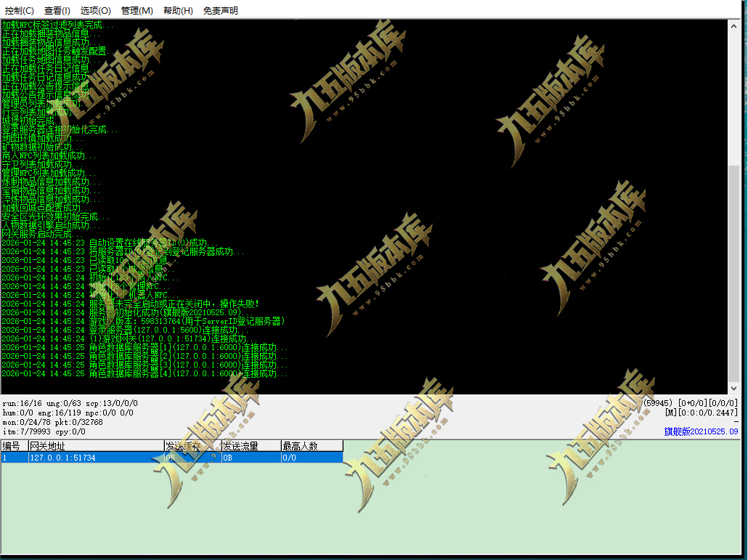Click the 最高人数 column header
Image resolution: width=748 pixels, height=560 pixels.
(x=312, y=446)
